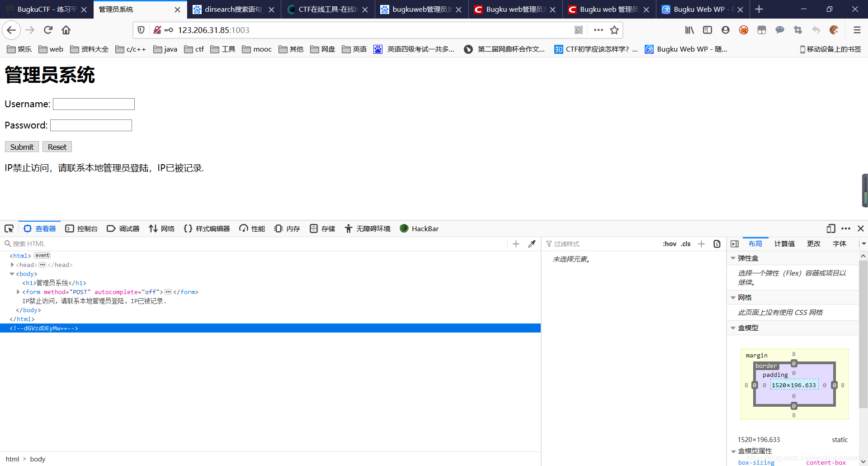Add new style rule plus icon
The height and width of the screenshot is (466, 868).
(701, 244)
